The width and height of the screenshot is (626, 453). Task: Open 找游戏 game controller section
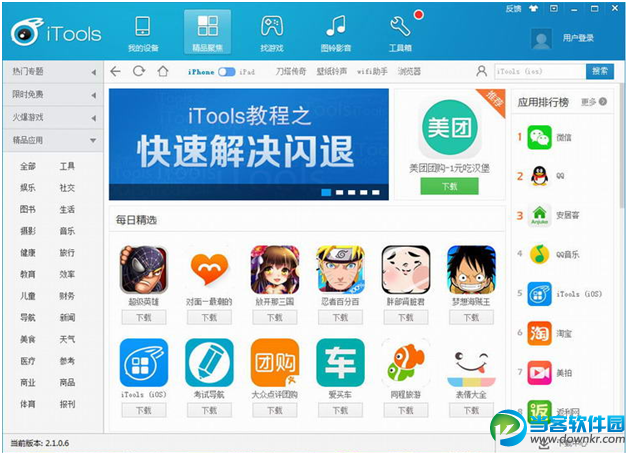coord(272,34)
